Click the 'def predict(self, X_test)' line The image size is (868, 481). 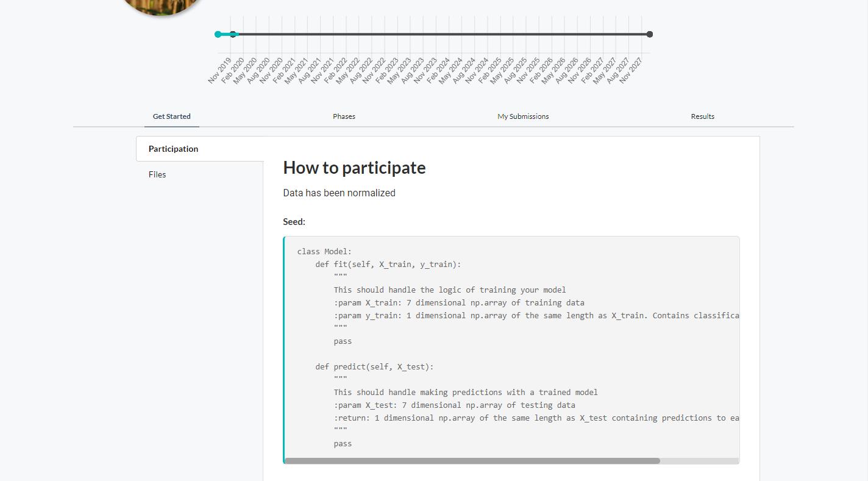tap(374, 367)
